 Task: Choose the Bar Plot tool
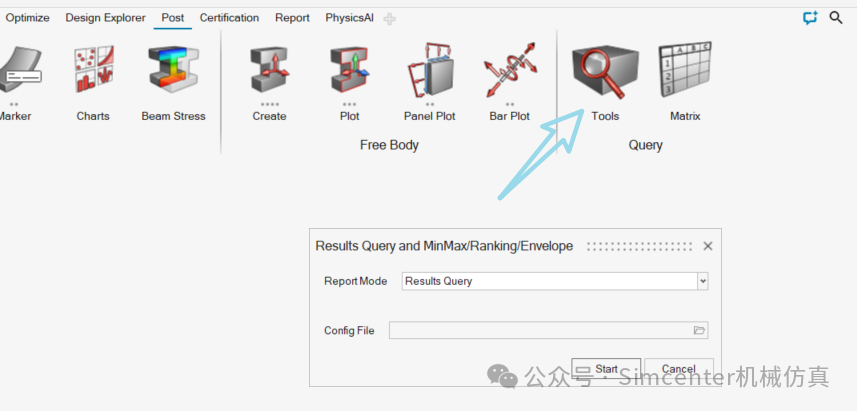tap(509, 70)
